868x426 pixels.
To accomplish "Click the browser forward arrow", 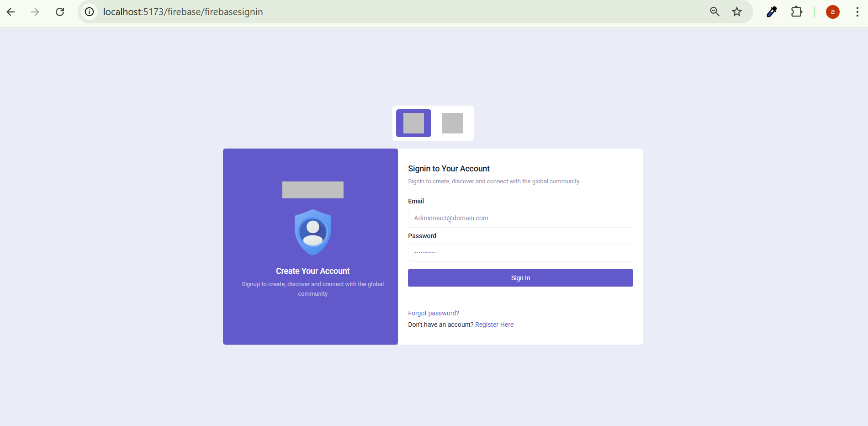I will (35, 12).
